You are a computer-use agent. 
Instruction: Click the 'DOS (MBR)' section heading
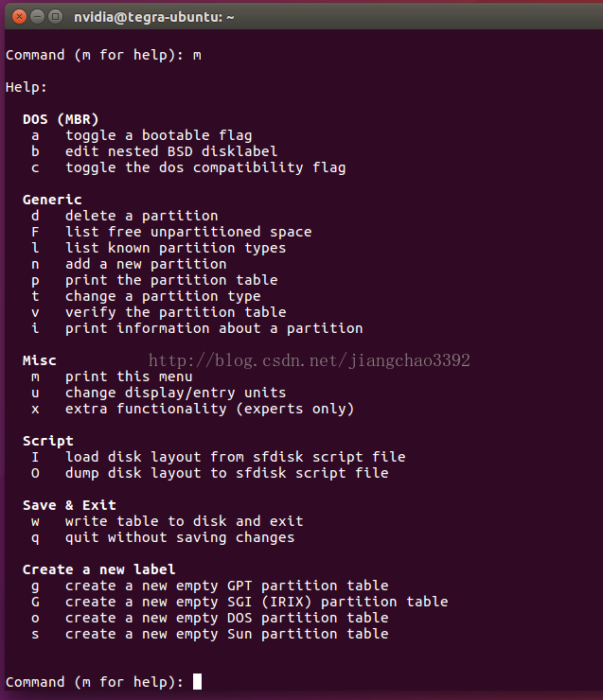click(x=61, y=119)
